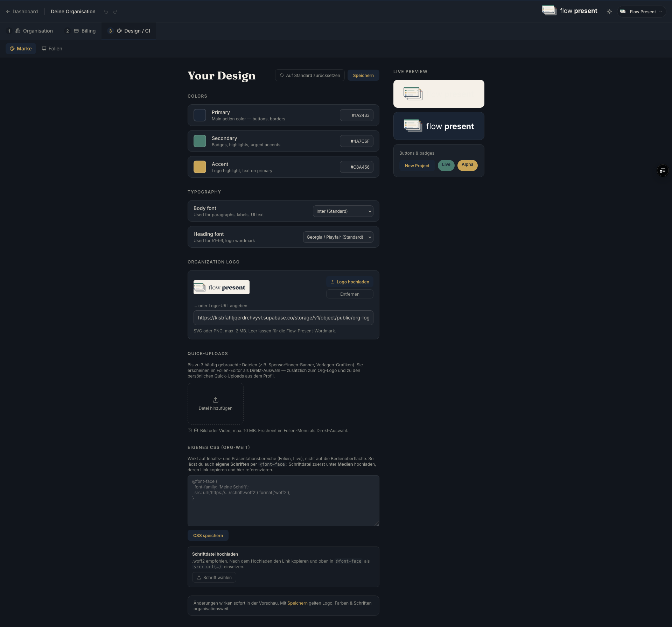Switch to the Marke sub-tab
Viewport: 672px width, 627px height.
tap(21, 49)
